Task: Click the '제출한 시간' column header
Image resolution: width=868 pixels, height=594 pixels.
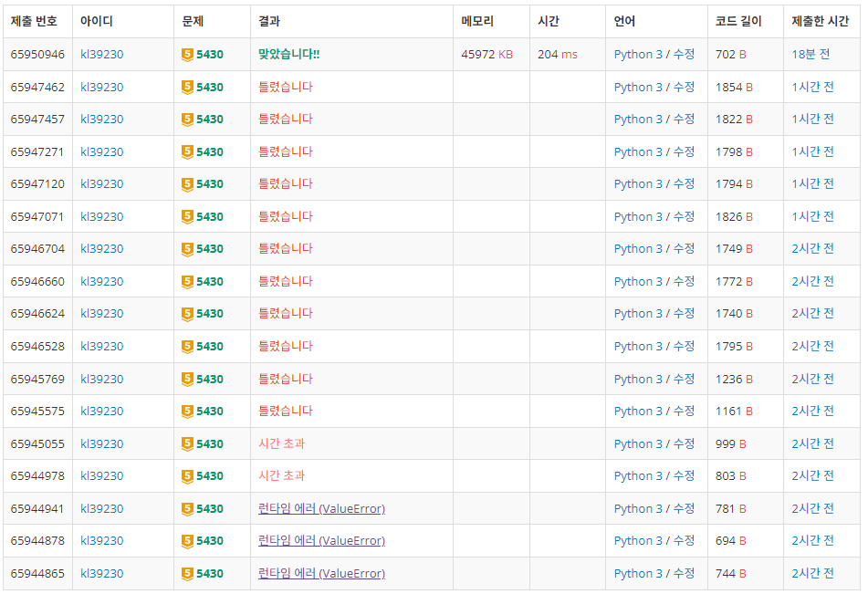Action: [820, 21]
